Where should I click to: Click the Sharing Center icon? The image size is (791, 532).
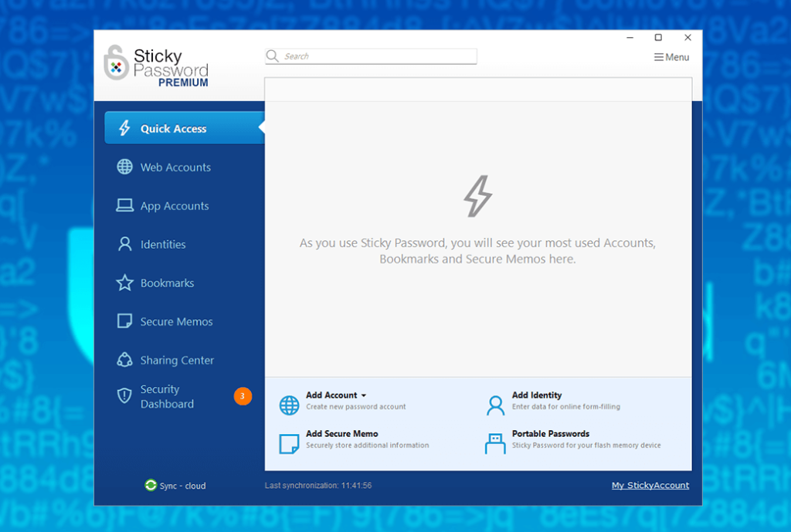coord(124,360)
